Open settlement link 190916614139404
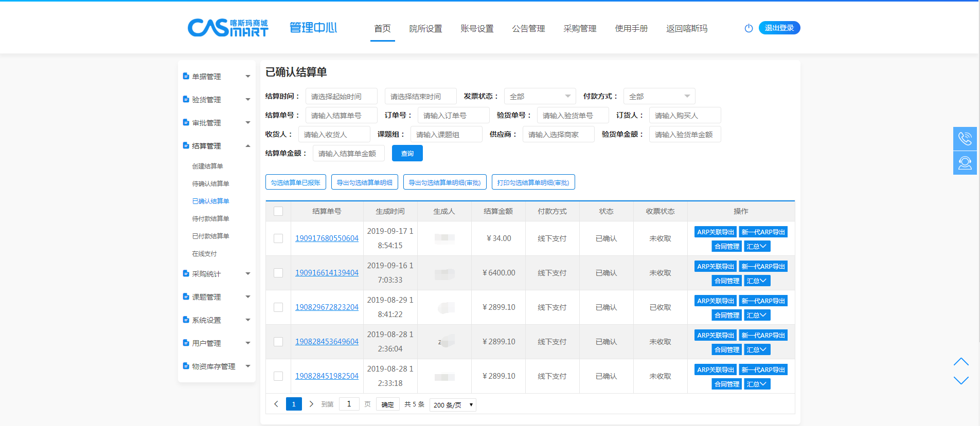This screenshot has width=980, height=426. coord(327,273)
